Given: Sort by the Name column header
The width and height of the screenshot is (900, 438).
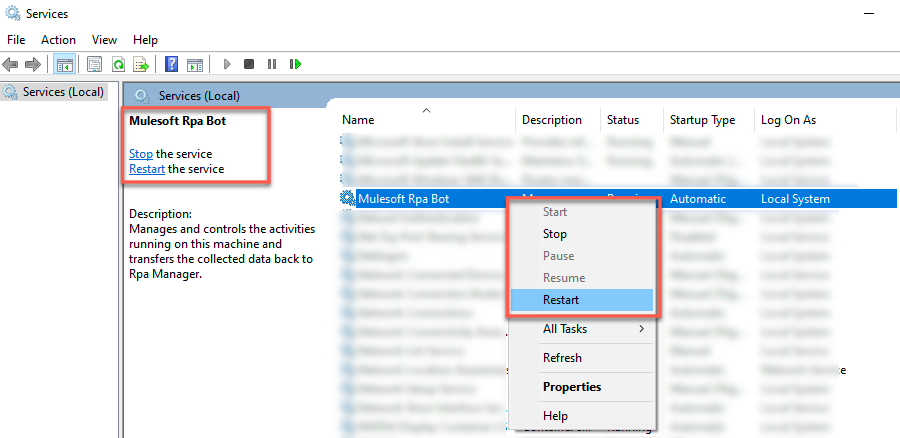Looking at the screenshot, I should pyautogui.click(x=358, y=120).
